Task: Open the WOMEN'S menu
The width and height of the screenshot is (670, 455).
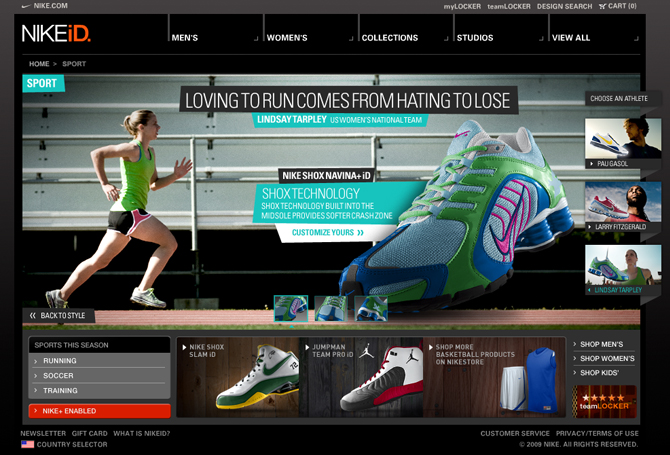Action: [x=287, y=38]
